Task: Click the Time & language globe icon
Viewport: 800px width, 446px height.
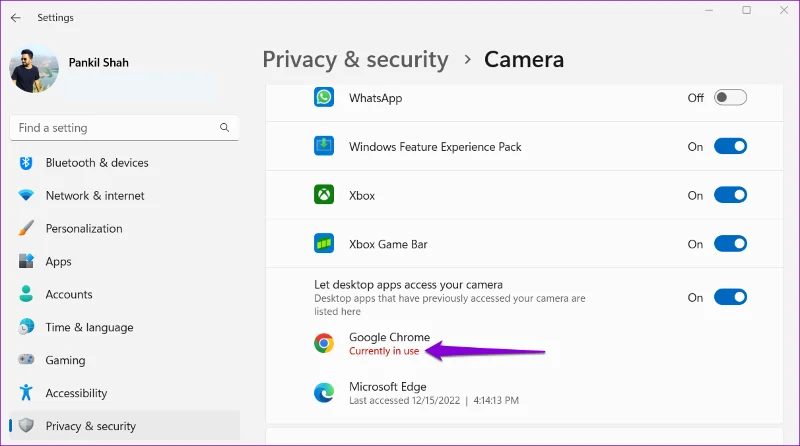Action: [x=26, y=327]
